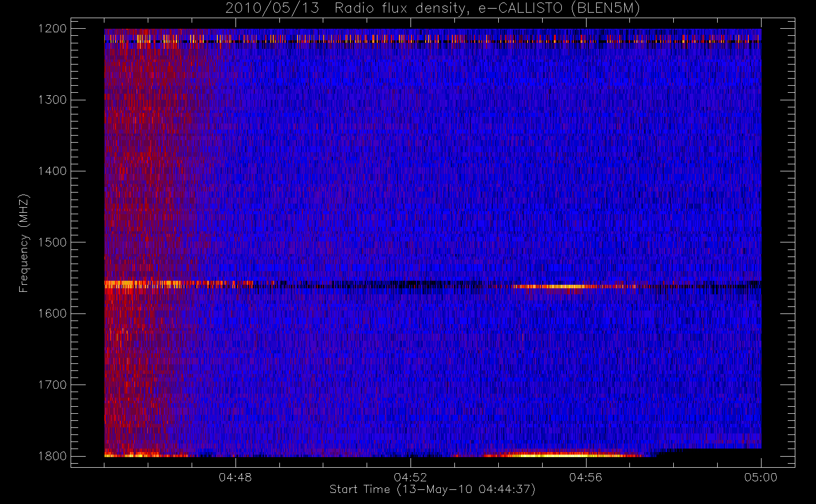The image size is (816, 504).
Task: Select the date '2010/05/13' in the title
Action: (272, 9)
